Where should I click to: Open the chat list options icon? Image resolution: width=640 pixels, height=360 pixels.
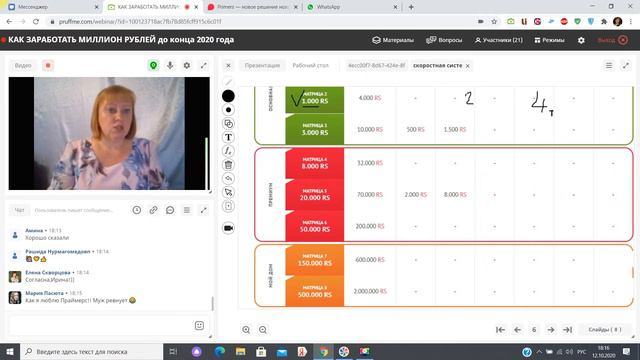tap(187, 210)
